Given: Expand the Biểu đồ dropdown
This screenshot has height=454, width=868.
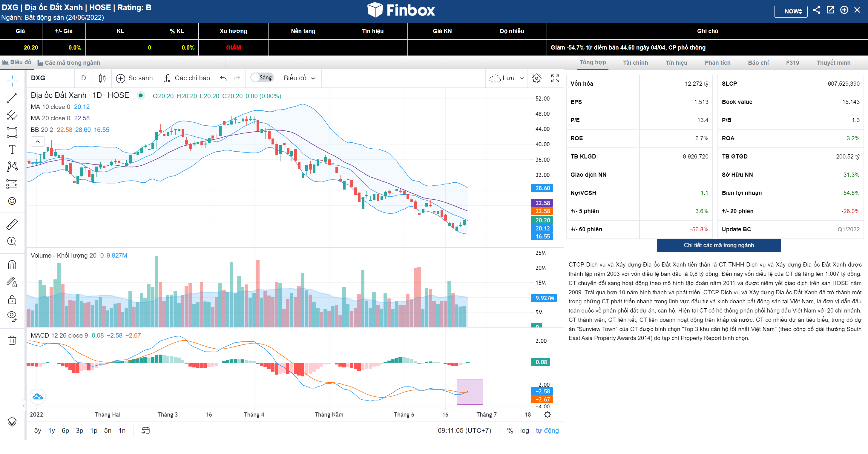Looking at the screenshot, I should click(299, 78).
